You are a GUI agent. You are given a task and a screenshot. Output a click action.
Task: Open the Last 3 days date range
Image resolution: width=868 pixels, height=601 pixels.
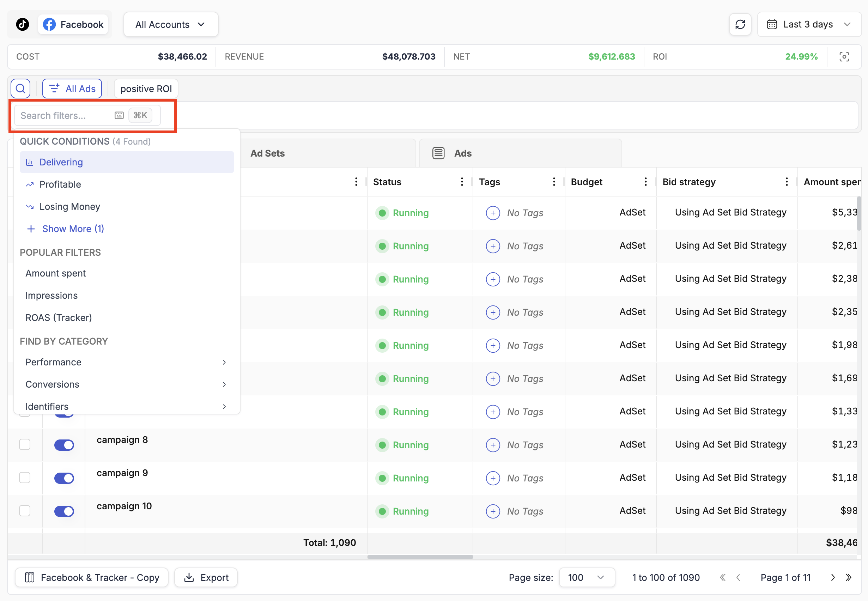pyautogui.click(x=809, y=24)
